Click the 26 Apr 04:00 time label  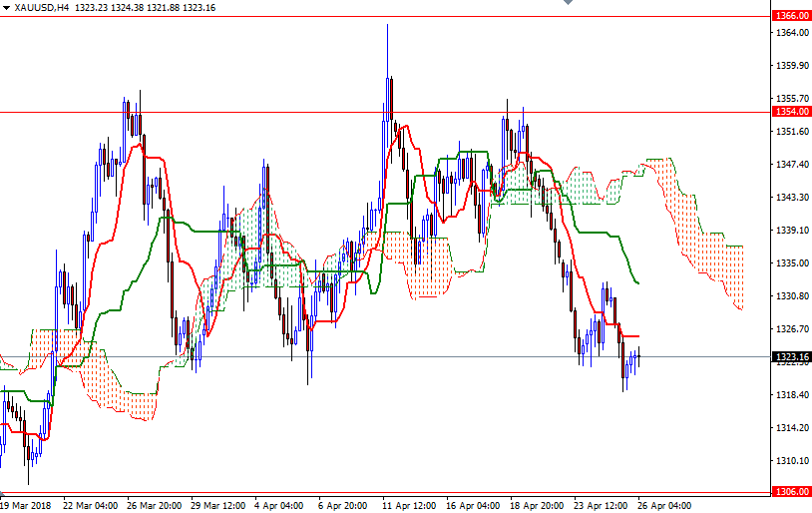coord(662,505)
